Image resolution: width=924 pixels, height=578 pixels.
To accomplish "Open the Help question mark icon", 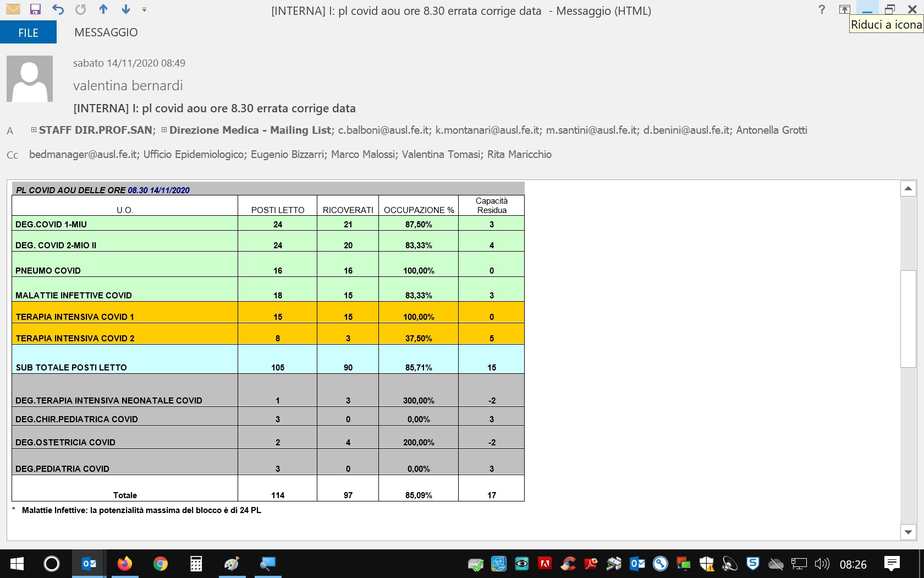I will click(822, 9).
